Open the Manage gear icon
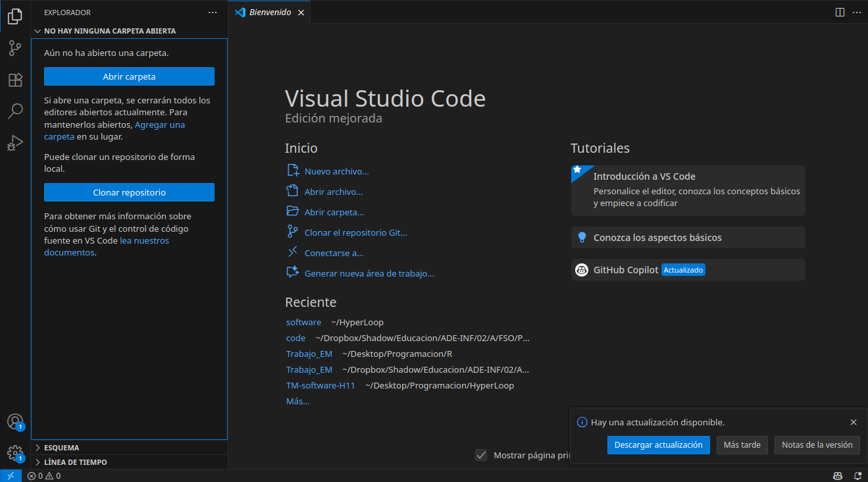Image resolution: width=868 pixels, height=482 pixels. click(15, 453)
